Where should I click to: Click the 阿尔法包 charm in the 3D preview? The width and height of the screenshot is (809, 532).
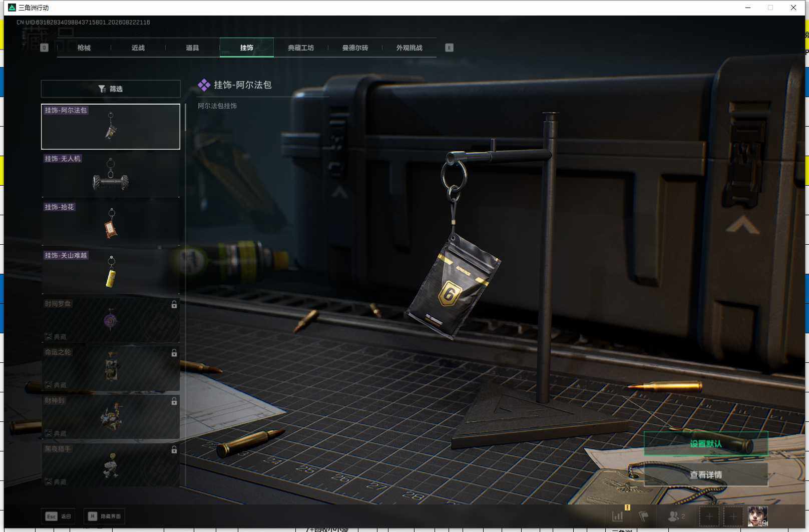454,287
